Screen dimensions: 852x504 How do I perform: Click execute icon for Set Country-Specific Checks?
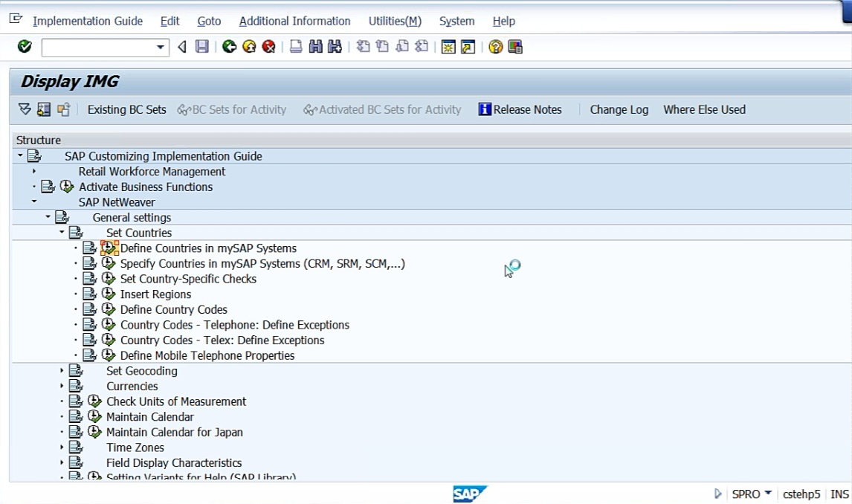pyautogui.click(x=109, y=279)
